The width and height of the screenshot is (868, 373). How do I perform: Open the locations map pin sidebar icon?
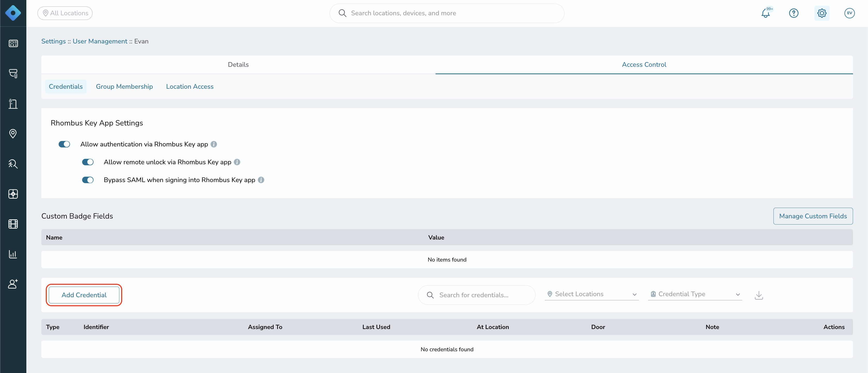13,133
